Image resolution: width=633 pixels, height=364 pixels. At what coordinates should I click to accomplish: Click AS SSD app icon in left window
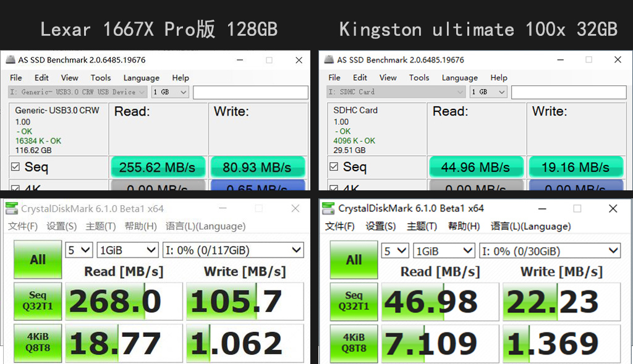[x=11, y=60]
